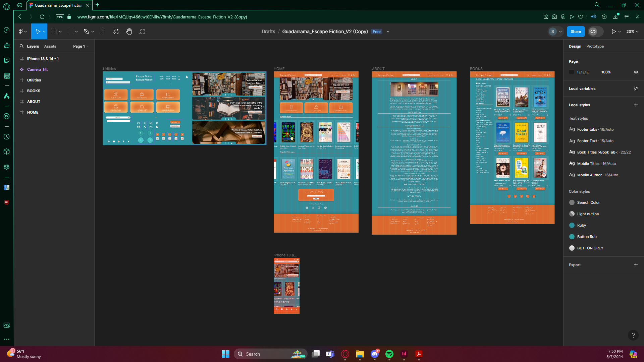Viewport: 644px width, 362px height.
Task: Click the Present play icon
Action: click(613, 32)
